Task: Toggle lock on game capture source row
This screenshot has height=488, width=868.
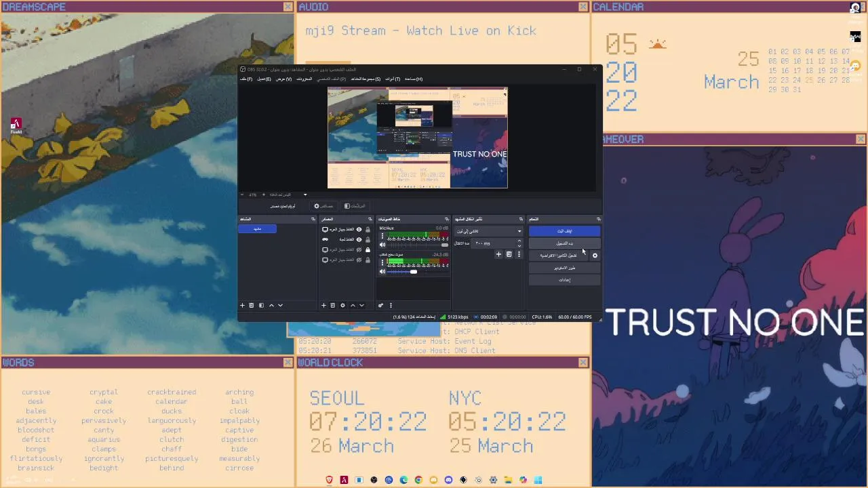Action: click(x=368, y=239)
